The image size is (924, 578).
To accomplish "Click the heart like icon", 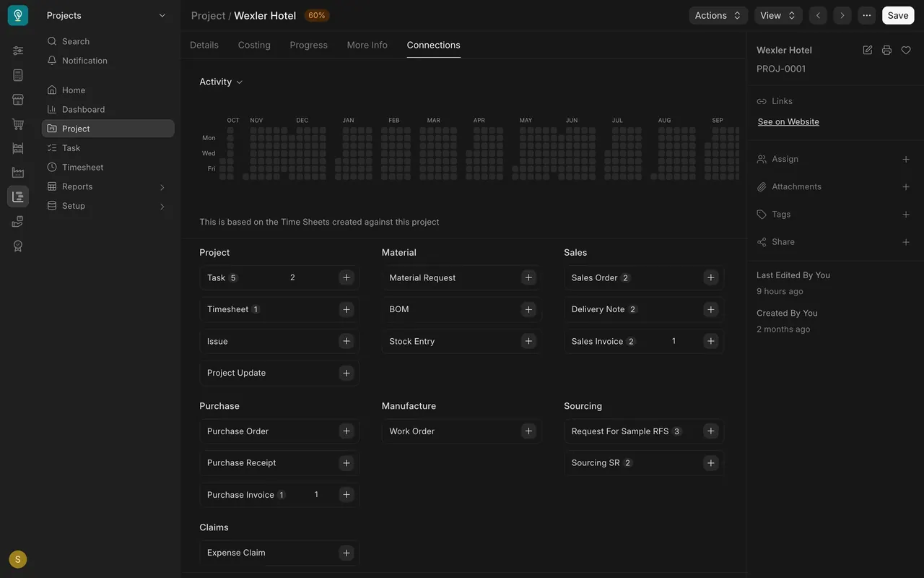I will click(x=906, y=50).
